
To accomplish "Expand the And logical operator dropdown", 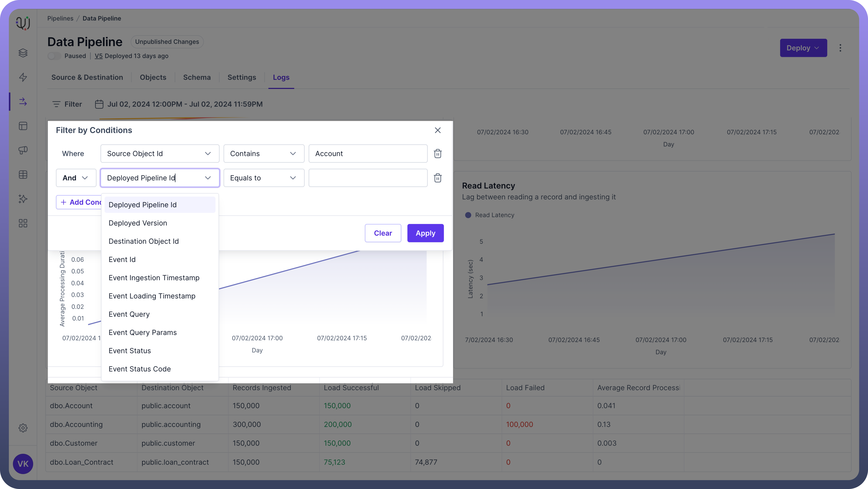I will pyautogui.click(x=76, y=178).
